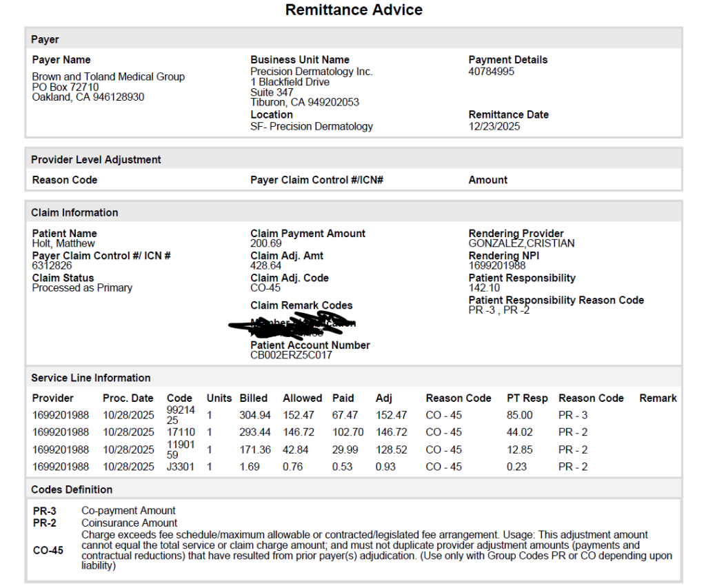Image resolution: width=706 pixels, height=588 pixels.
Task: Click payment details number 40784995
Action: (491, 72)
